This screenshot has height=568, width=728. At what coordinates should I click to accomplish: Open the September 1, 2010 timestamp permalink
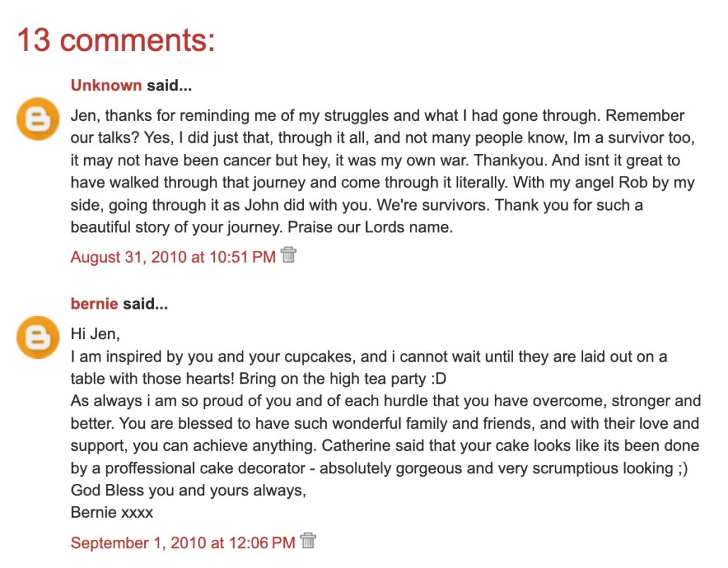click(x=182, y=543)
